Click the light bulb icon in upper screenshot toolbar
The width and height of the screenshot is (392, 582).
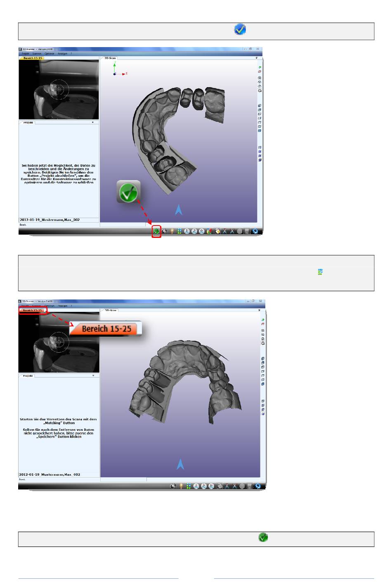click(x=172, y=231)
